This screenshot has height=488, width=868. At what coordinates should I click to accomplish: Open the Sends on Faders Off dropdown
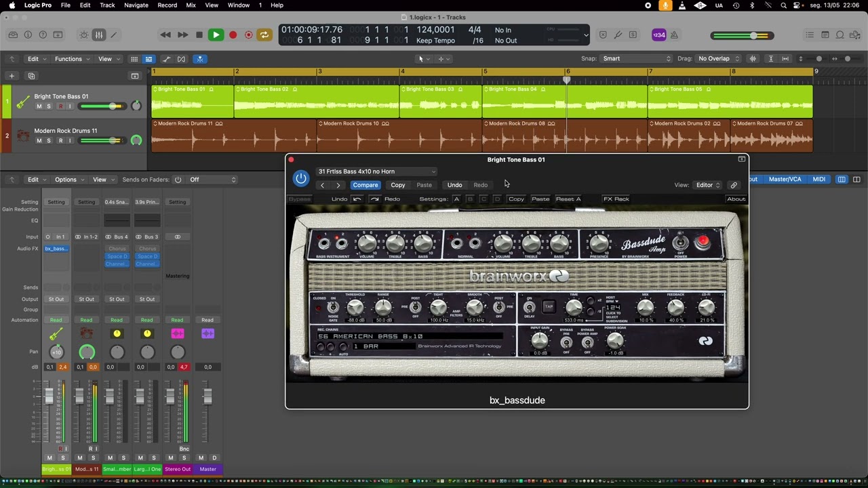(213, 180)
